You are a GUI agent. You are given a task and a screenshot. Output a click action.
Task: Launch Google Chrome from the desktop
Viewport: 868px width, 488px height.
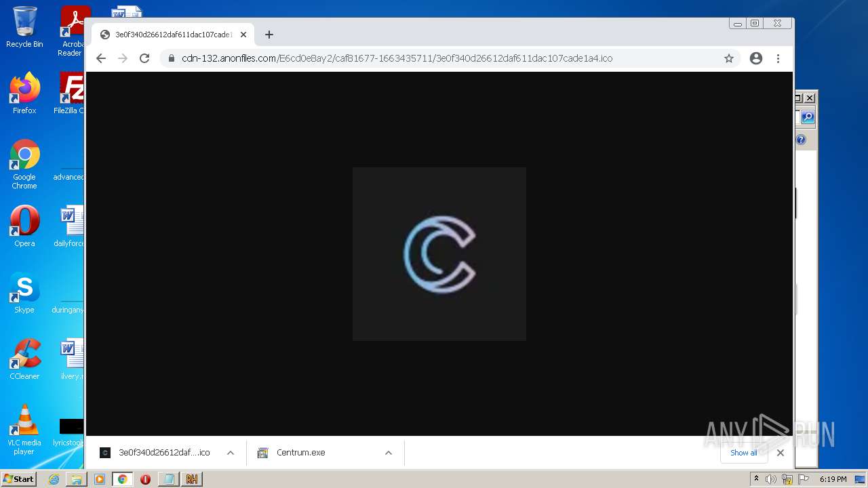(x=24, y=165)
